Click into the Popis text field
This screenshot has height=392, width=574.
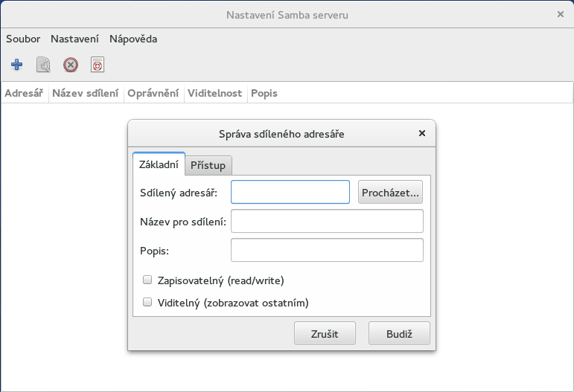pyautogui.click(x=327, y=250)
